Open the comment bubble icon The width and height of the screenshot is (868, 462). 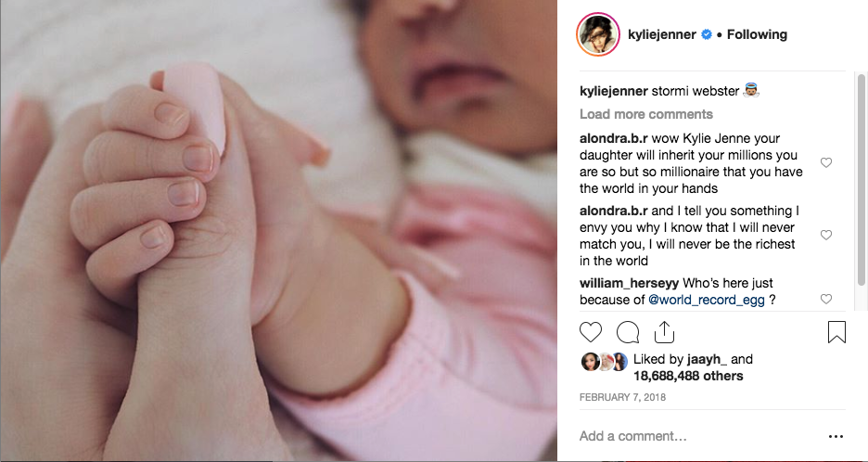tap(628, 332)
